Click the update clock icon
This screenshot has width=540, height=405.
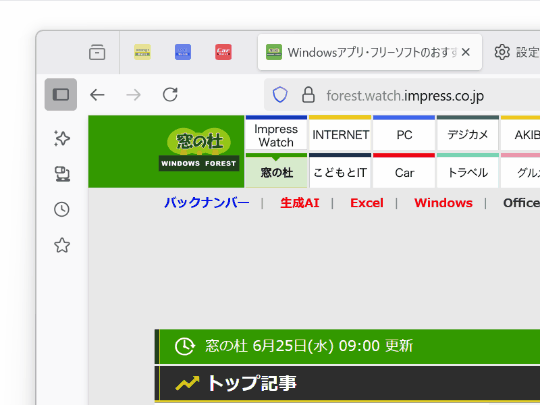(185, 346)
